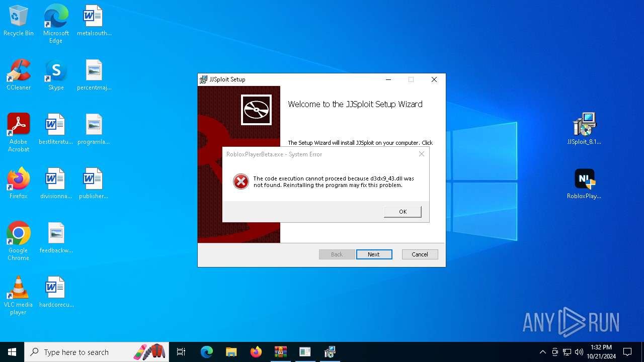Select the hardcorecu Word document icon
The width and height of the screenshot is (644, 362).
pos(56,293)
